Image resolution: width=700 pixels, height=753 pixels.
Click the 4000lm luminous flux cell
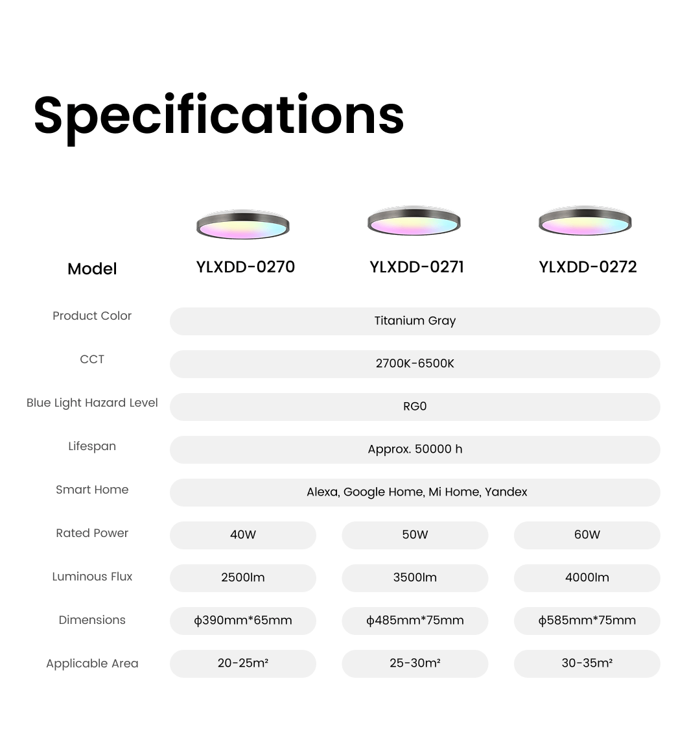coord(587,578)
